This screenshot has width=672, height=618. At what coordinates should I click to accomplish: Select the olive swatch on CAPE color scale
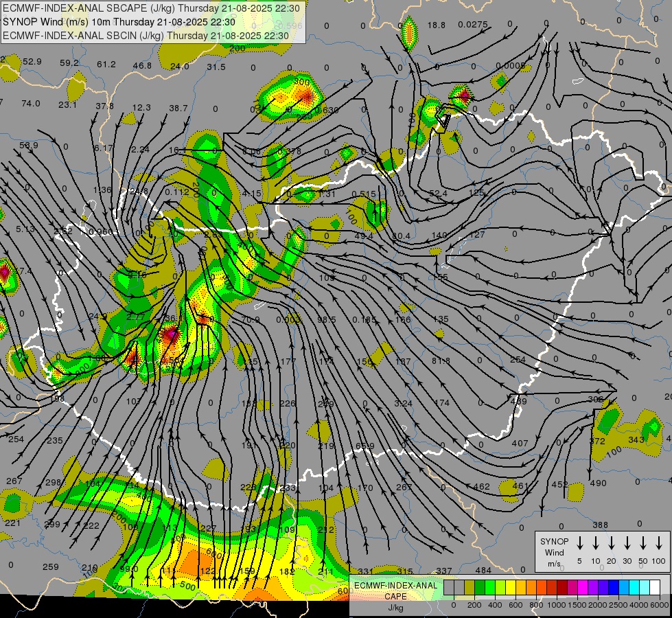(470, 588)
